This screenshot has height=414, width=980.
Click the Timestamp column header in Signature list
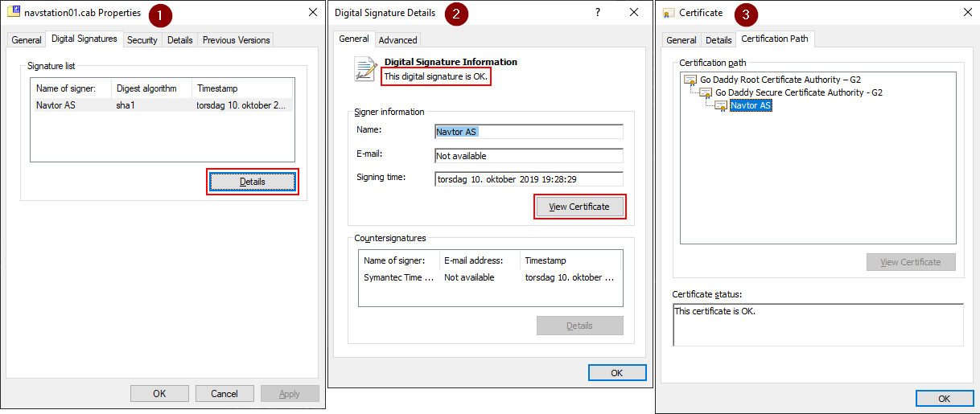click(243, 88)
